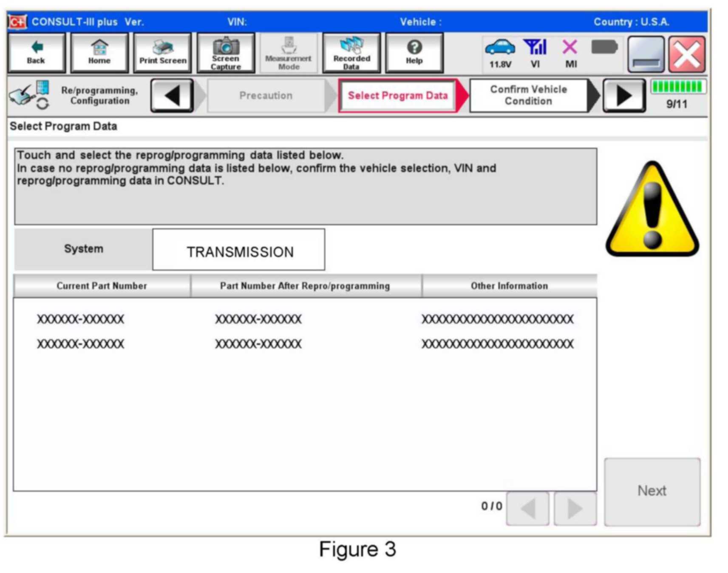728x573 pixels.
Task: Click the 9/11 progress bar
Action: pos(677,87)
